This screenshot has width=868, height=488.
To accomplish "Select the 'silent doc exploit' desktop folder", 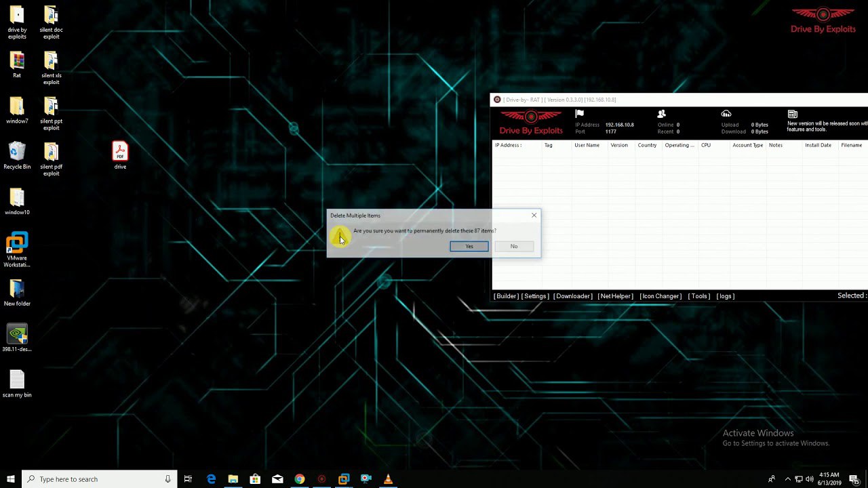I will point(52,22).
